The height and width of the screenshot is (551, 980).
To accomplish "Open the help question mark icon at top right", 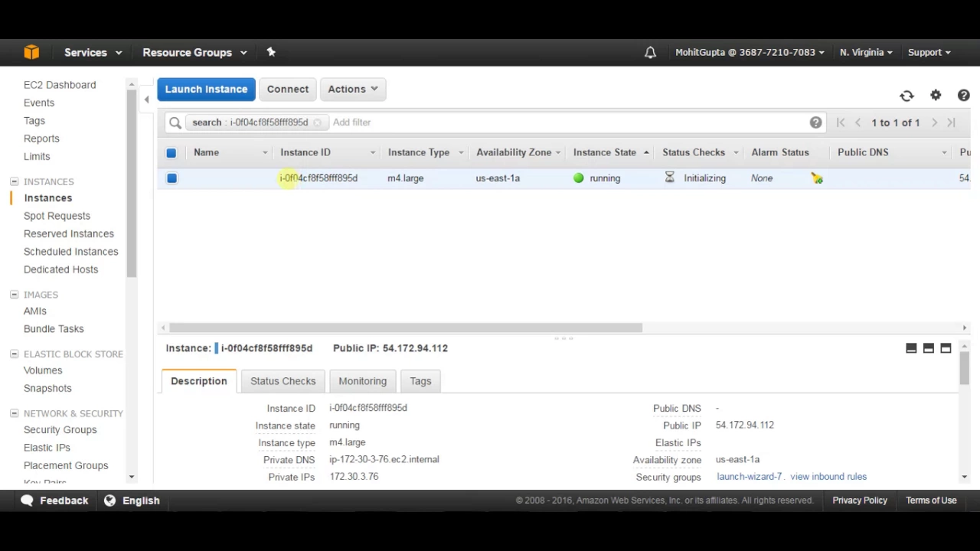I will (x=963, y=96).
